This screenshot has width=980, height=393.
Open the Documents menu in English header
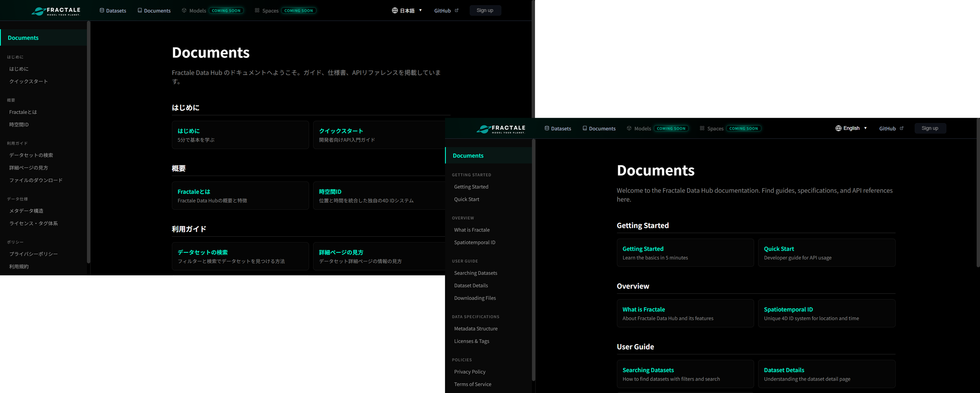pyautogui.click(x=602, y=128)
